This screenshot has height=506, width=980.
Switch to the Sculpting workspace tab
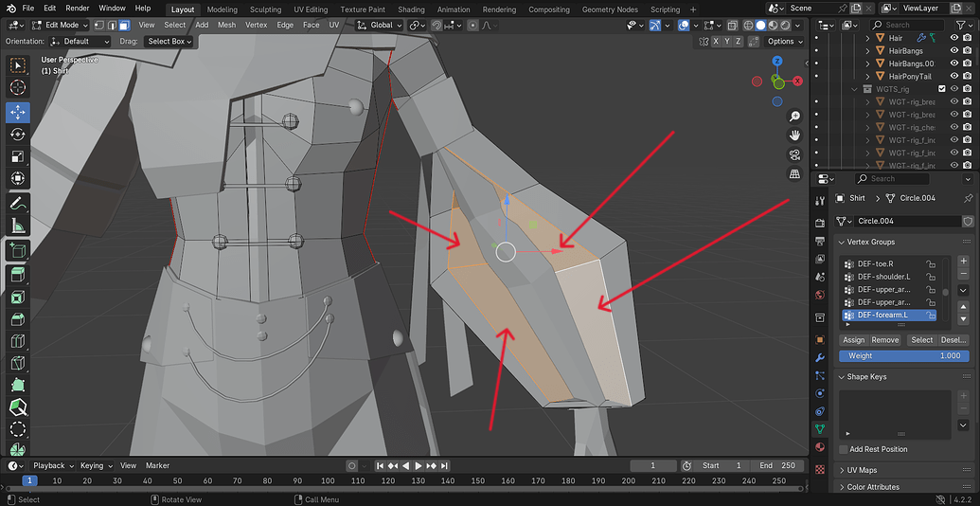point(265,9)
